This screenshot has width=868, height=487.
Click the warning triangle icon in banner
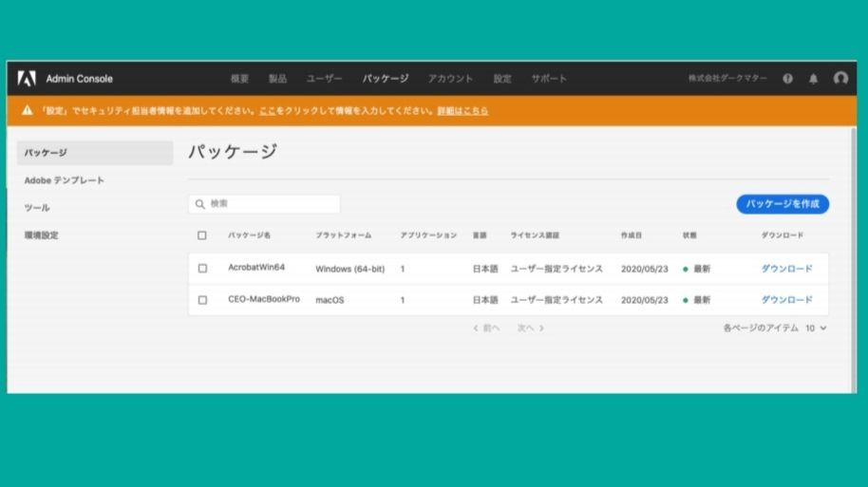[x=28, y=111]
